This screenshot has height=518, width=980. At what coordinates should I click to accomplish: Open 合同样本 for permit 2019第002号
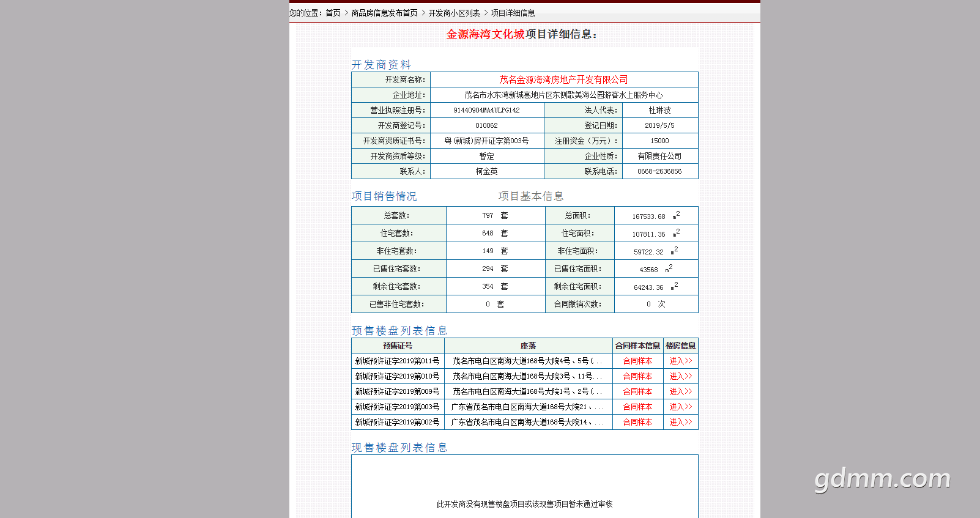click(637, 422)
